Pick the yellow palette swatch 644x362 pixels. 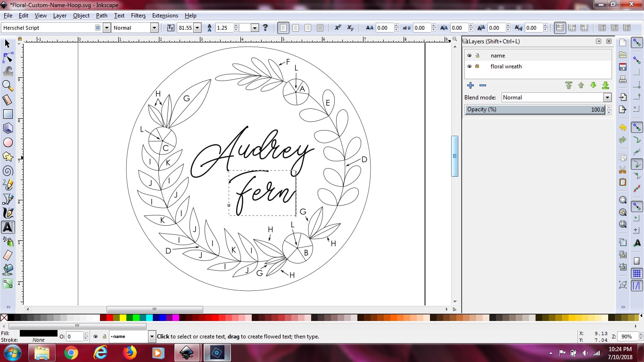[x=123, y=318]
